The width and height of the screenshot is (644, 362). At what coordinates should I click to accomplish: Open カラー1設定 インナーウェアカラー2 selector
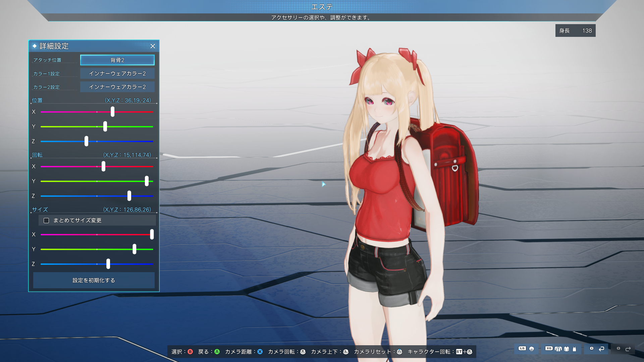[x=117, y=73]
